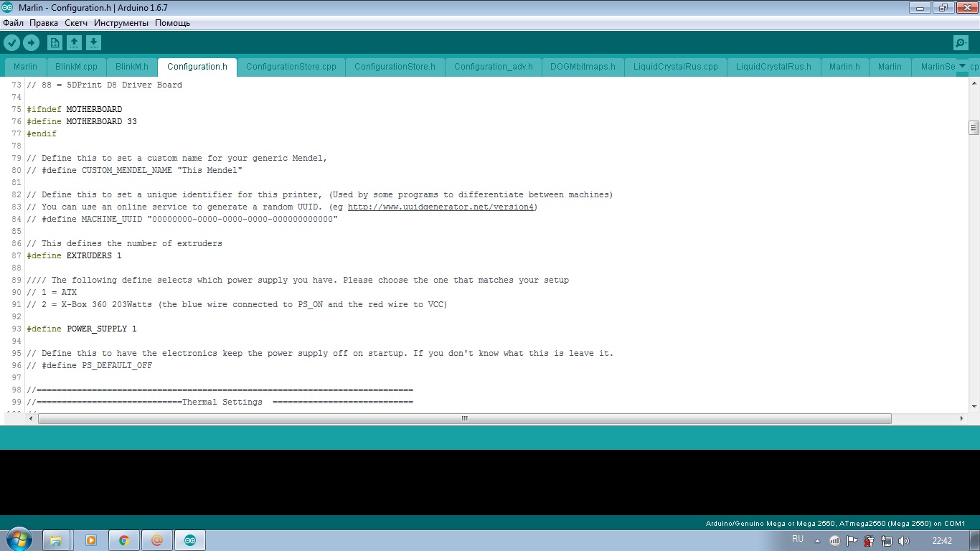Open the Файл menu

(13, 23)
